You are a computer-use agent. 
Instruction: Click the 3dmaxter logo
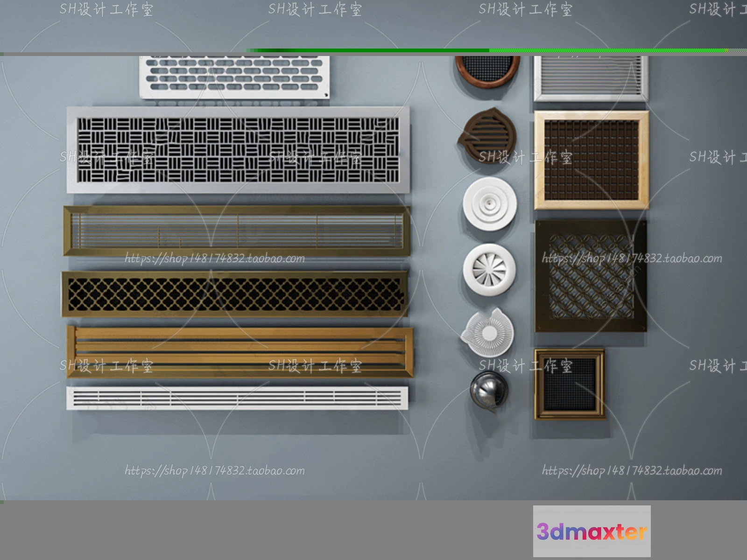click(x=592, y=531)
